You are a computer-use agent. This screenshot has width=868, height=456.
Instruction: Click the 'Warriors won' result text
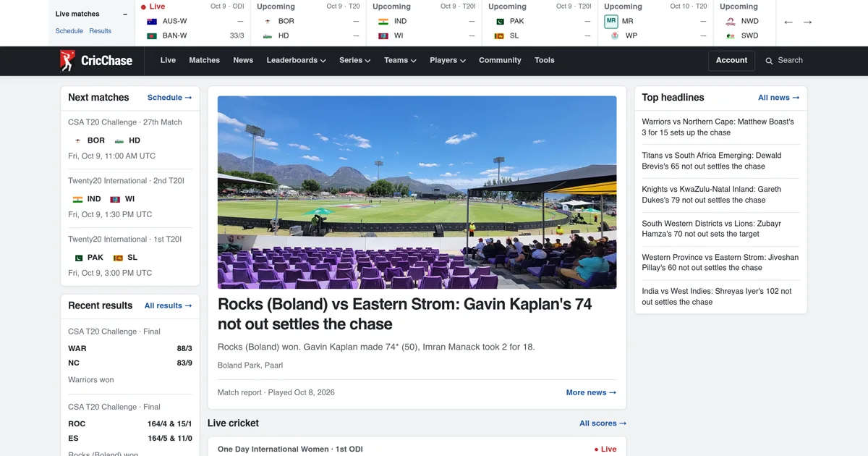click(x=91, y=380)
